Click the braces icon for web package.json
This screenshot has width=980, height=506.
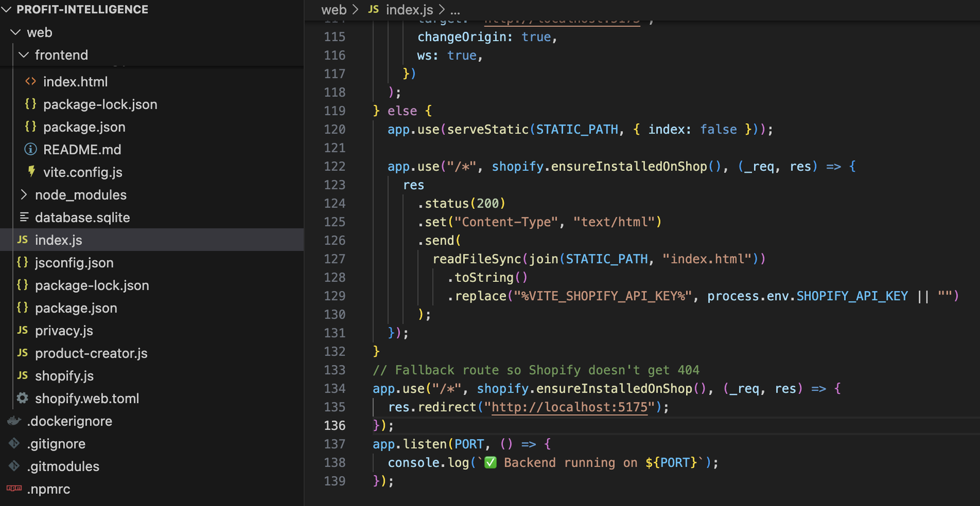coord(23,308)
